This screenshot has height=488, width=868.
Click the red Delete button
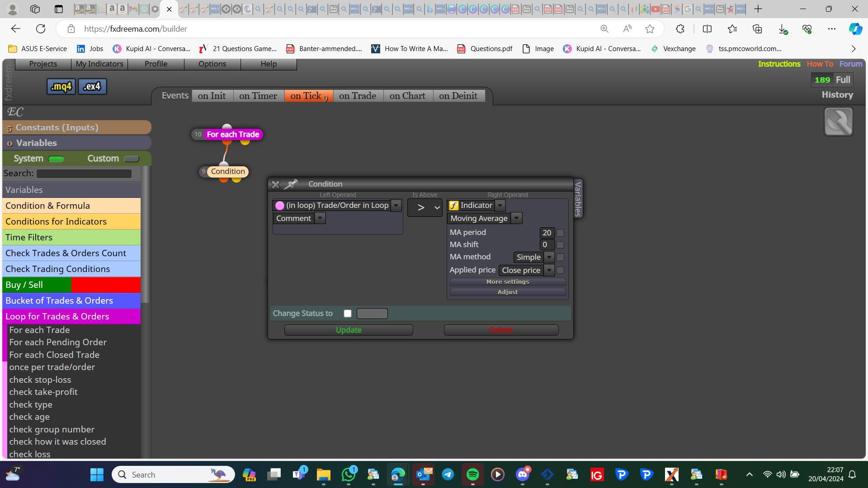click(x=501, y=330)
